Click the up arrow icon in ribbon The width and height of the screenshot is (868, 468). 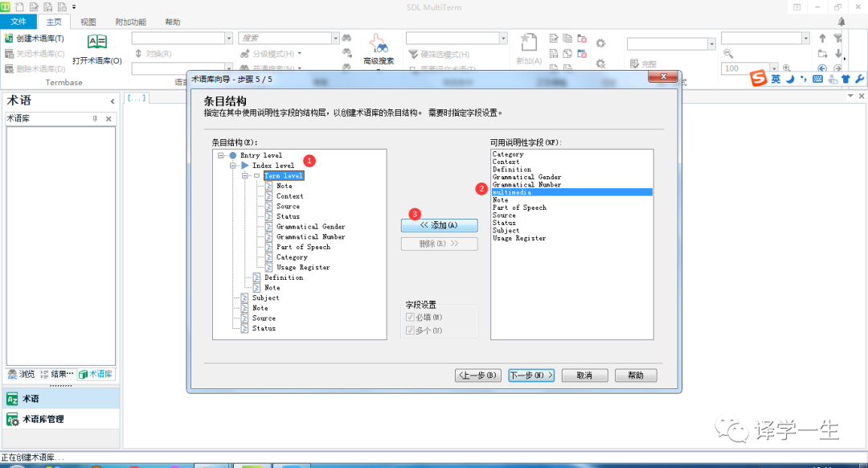pyautogui.click(x=822, y=39)
